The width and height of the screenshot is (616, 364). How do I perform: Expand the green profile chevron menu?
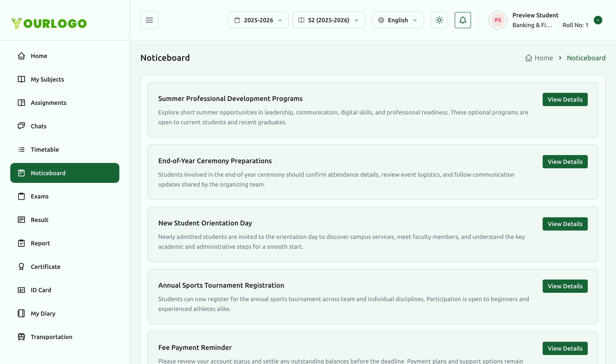(598, 20)
